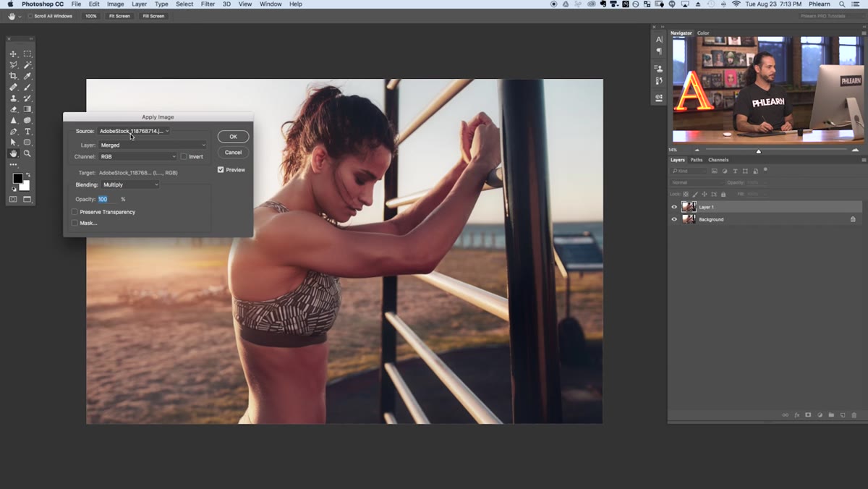This screenshot has width=868, height=489.
Task: Open the extra tools ellipsis menu
Action: coord(13,165)
